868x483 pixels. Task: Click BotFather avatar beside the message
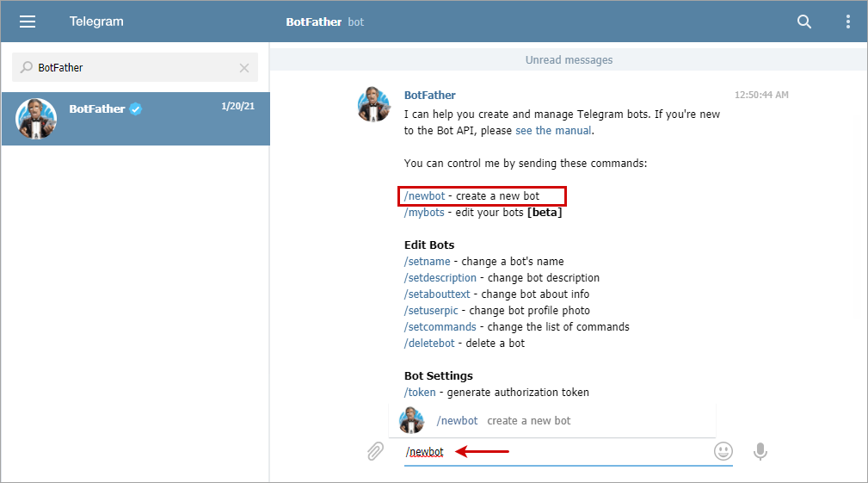point(374,104)
